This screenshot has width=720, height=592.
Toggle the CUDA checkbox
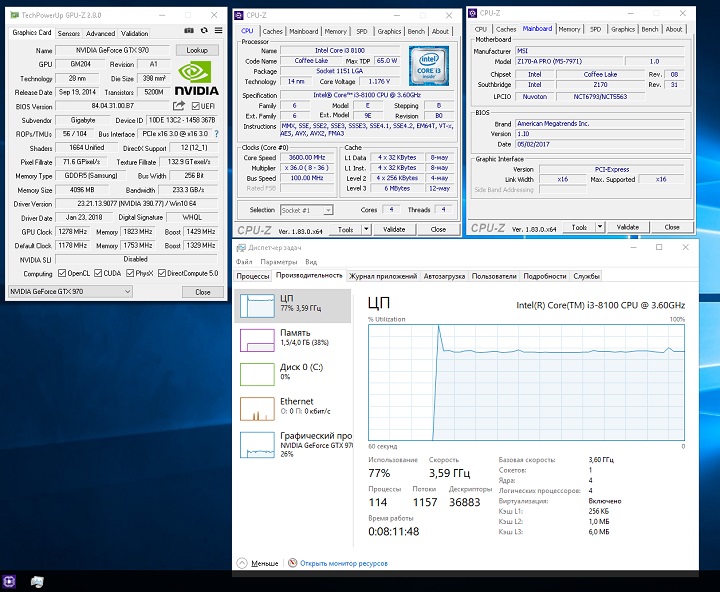click(x=98, y=273)
